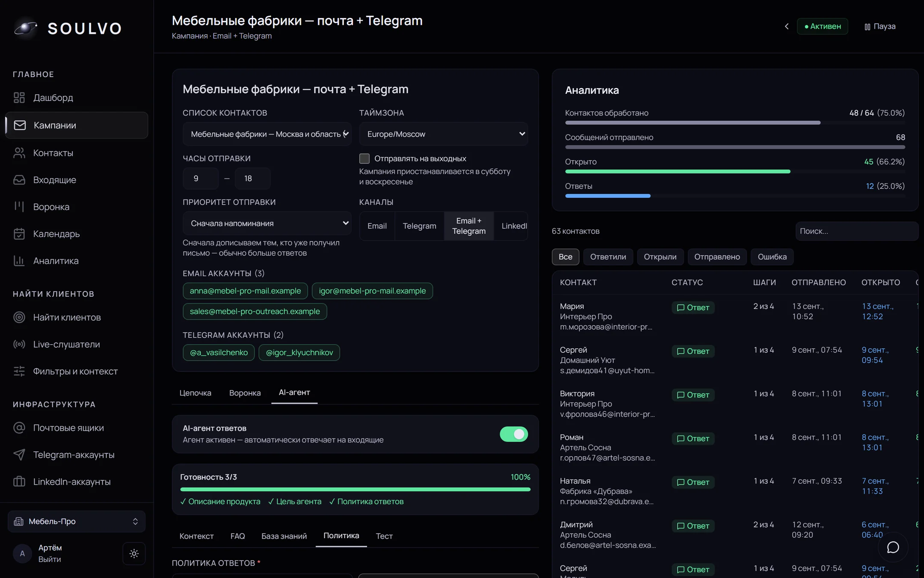Toggle the Активен campaign status
This screenshot has height=578, width=924.
pos(823,27)
